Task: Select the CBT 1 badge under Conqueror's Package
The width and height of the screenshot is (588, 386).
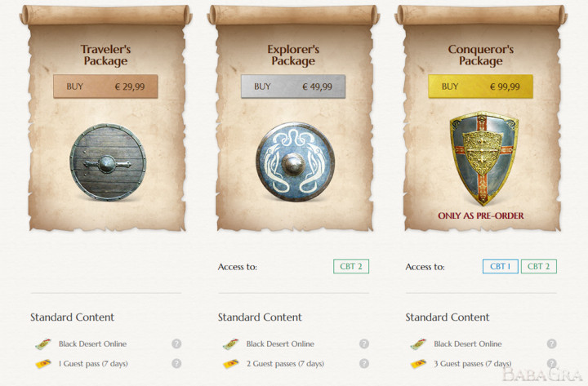Action: [x=501, y=267]
